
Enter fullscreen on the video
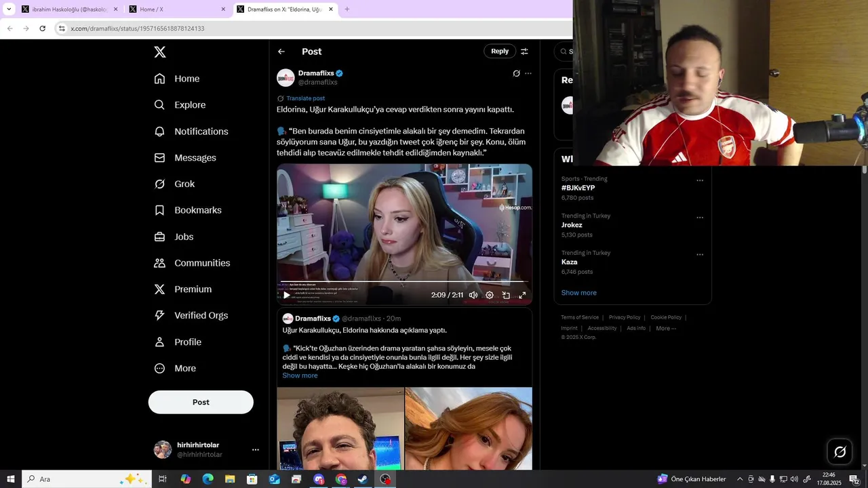pos(522,295)
